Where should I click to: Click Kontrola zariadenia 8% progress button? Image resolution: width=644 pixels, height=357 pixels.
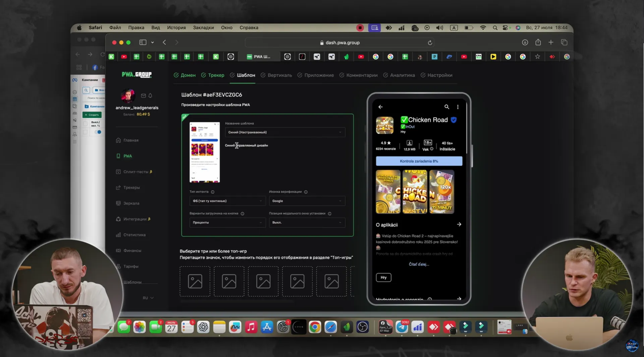[x=419, y=161]
